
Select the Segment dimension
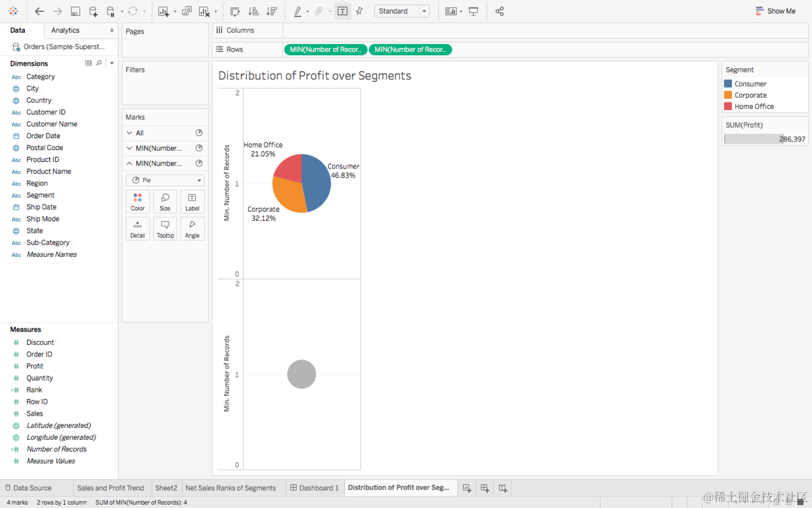41,195
